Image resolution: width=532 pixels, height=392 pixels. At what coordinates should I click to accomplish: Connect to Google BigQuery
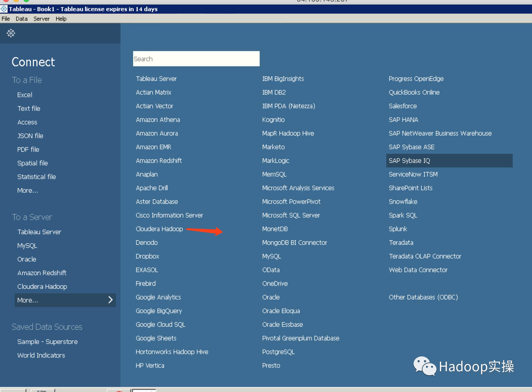[159, 311]
